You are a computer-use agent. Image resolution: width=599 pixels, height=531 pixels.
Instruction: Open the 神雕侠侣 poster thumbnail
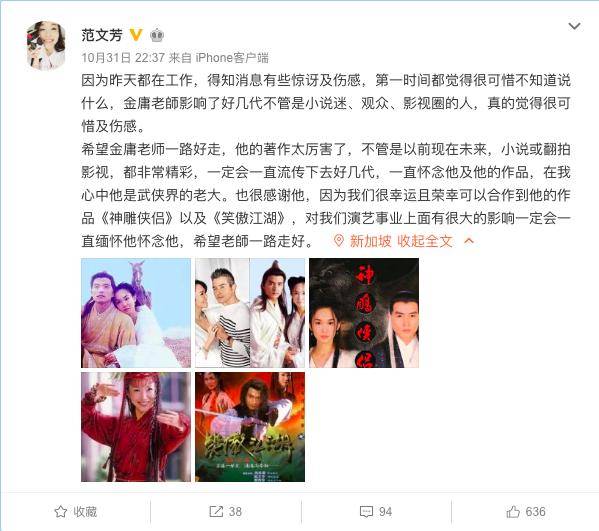364,313
